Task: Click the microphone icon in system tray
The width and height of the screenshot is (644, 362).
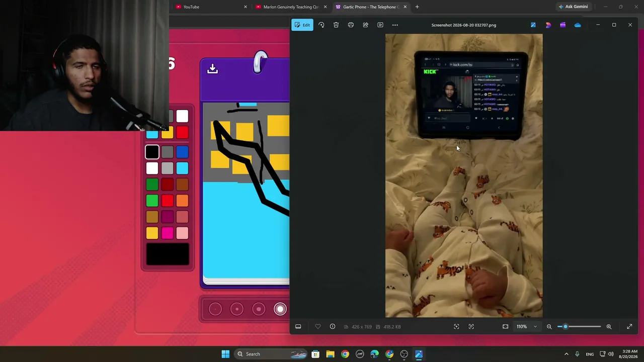Action: tap(577, 354)
